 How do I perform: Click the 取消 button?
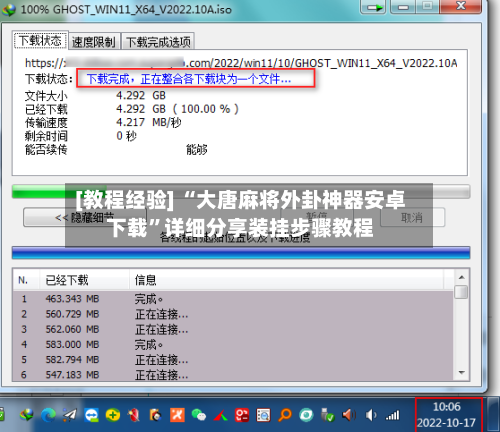tap(412, 218)
